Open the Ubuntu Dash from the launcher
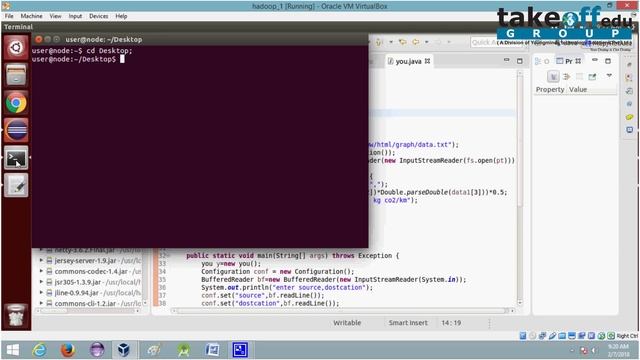 pyautogui.click(x=16, y=48)
